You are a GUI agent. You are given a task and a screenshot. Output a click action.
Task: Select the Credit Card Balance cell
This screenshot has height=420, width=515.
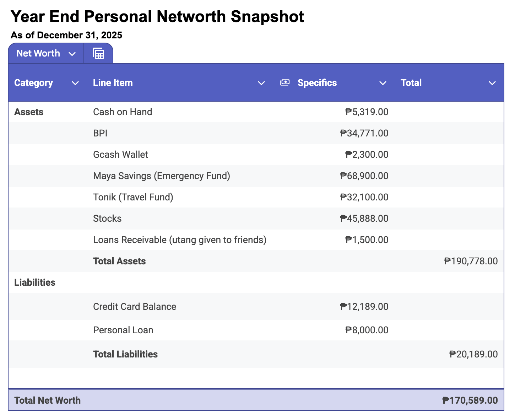coord(135,307)
